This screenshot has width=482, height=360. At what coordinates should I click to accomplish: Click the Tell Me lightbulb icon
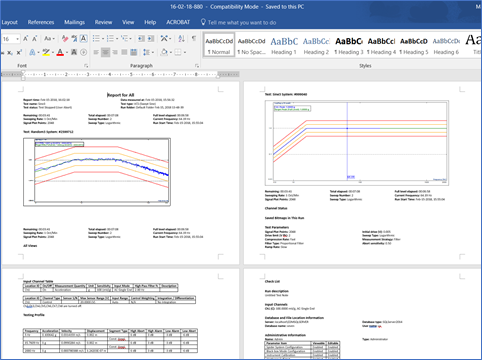[203, 22]
